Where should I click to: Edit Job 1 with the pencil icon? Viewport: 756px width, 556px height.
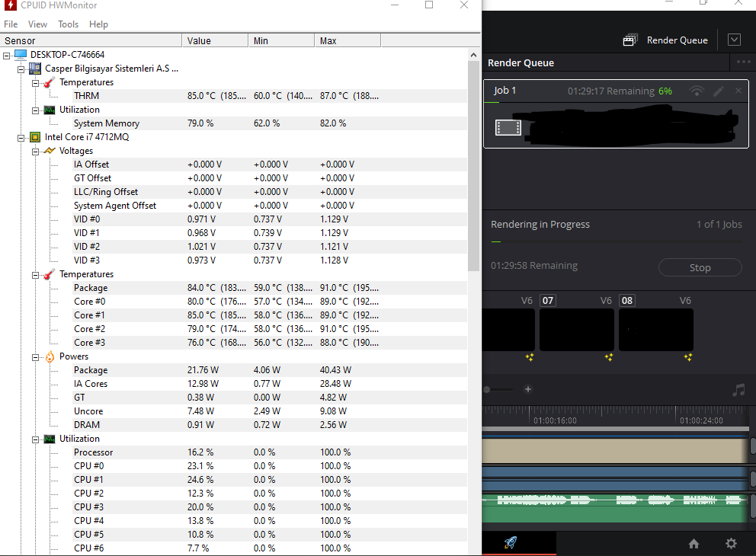tap(719, 91)
